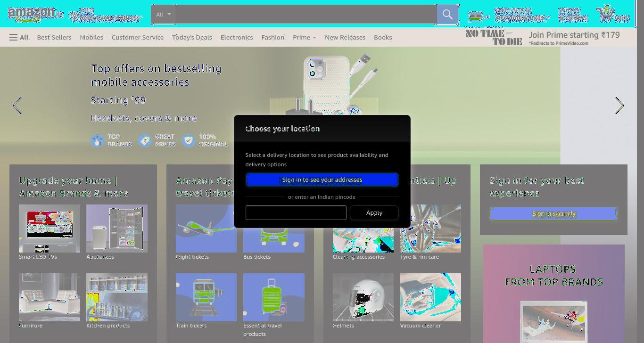Viewport: 644px width, 343px height.
Task: Open the search category All dropdown
Action: point(163,15)
